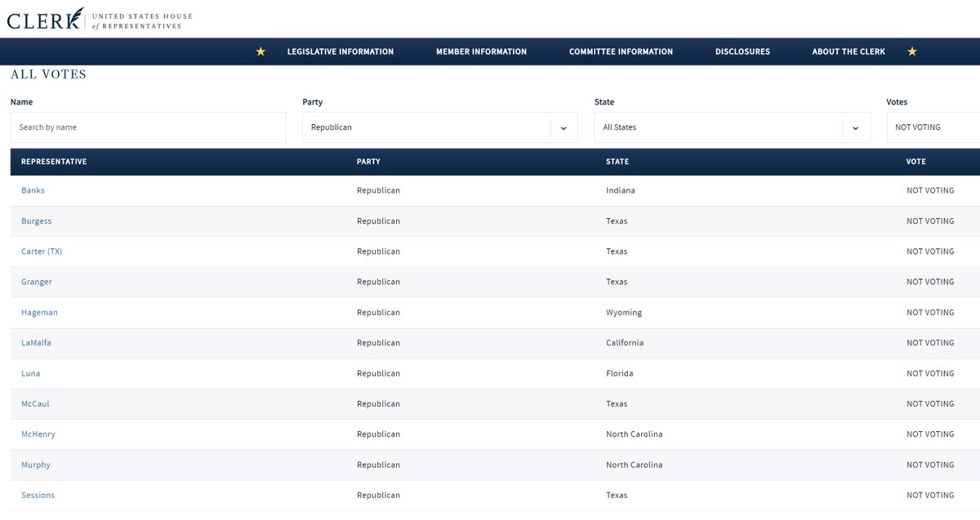Screen dimensions: 980x520
Task: Click North Carolina in McHenry's row
Action: coord(635,434)
